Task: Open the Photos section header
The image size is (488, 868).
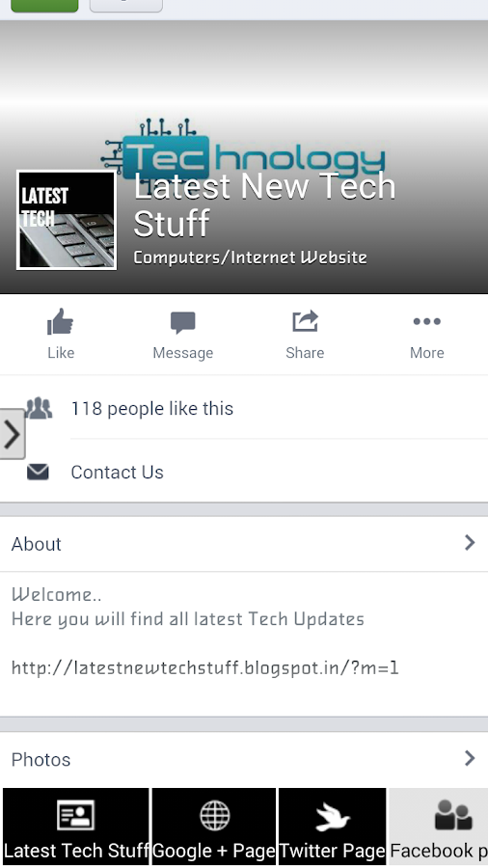Action: pyautogui.click(x=244, y=759)
